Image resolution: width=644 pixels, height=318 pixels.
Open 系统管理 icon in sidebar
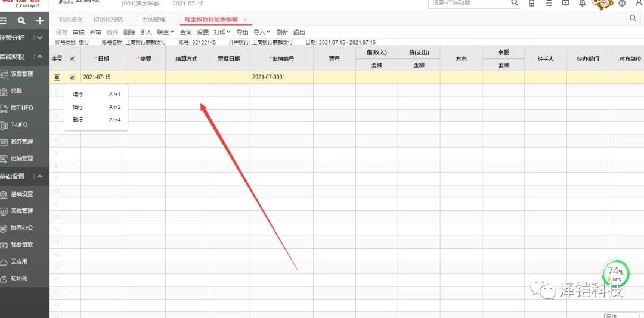(4, 211)
